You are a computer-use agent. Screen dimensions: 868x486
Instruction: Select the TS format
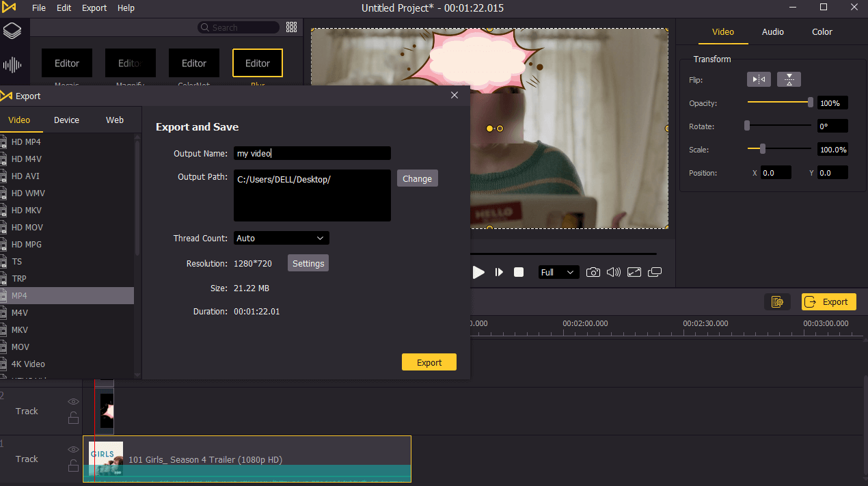67,261
